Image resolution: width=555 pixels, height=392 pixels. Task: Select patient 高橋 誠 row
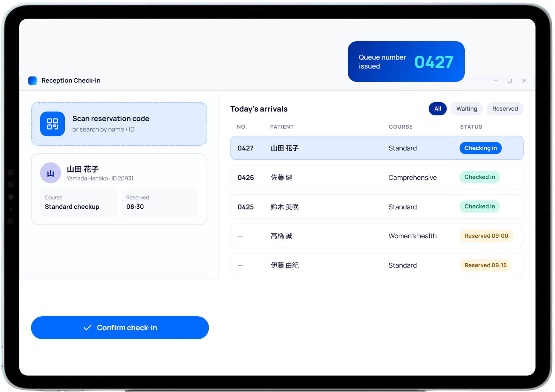(377, 236)
